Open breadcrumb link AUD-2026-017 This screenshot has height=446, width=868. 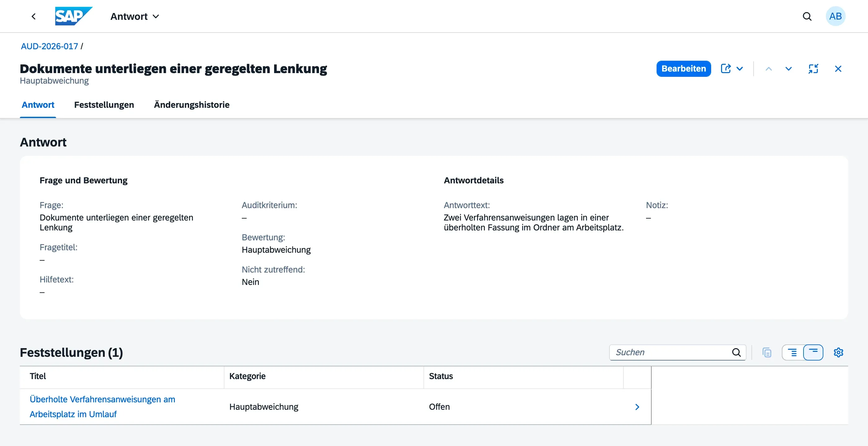[50, 46]
